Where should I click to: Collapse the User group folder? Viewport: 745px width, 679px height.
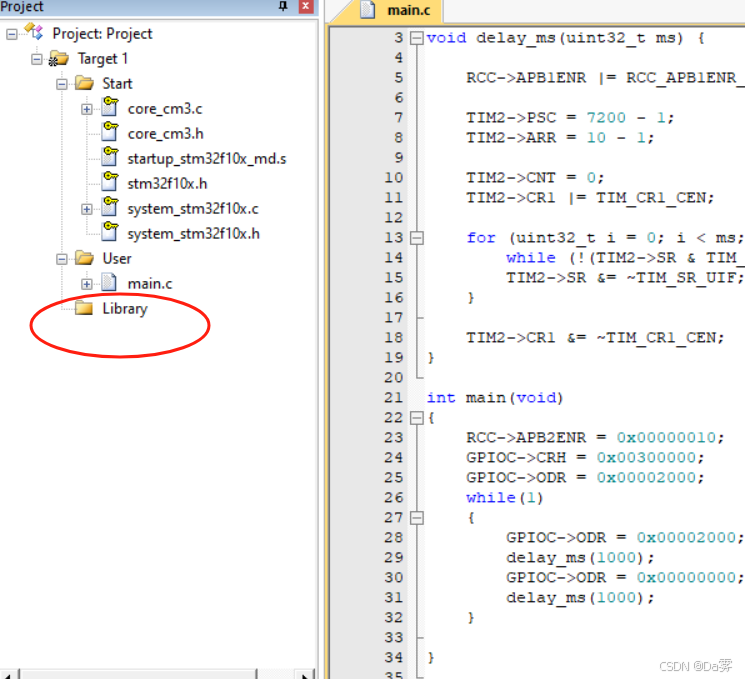click(x=62, y=259)
